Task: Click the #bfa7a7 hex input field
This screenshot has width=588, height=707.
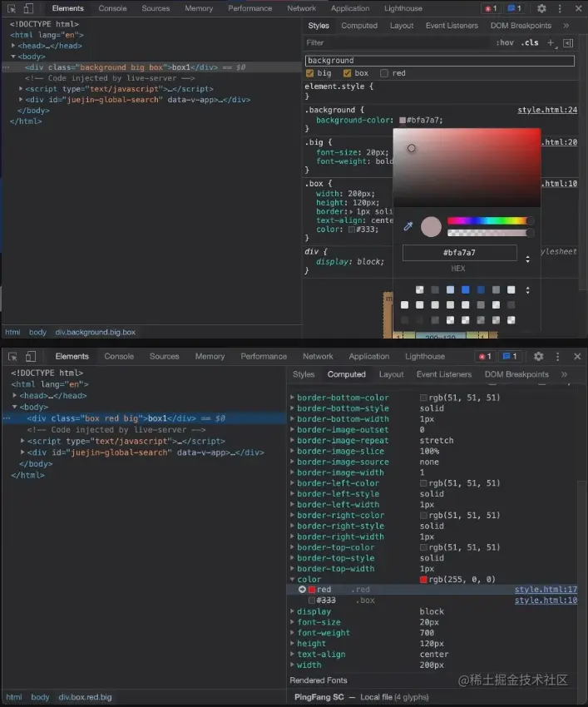Action: coord(459,253)
